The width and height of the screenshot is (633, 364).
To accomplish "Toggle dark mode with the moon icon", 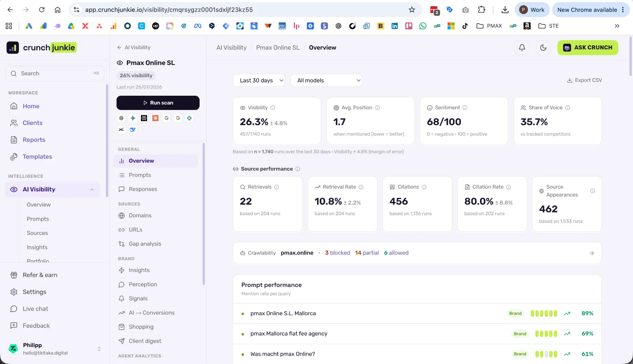I will [543, 48].
